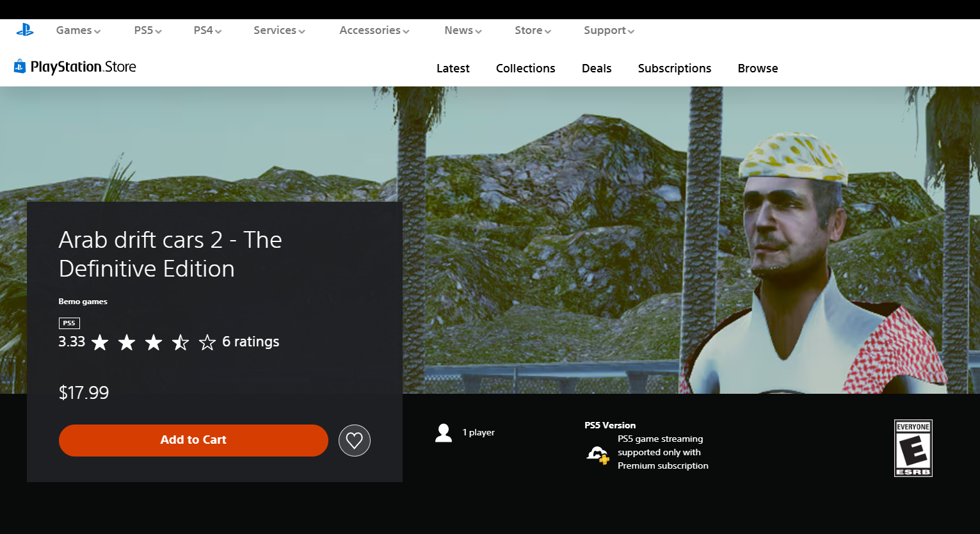Expand the Games dropdown menu
980x534 pixels.
(x=78, y=30)
